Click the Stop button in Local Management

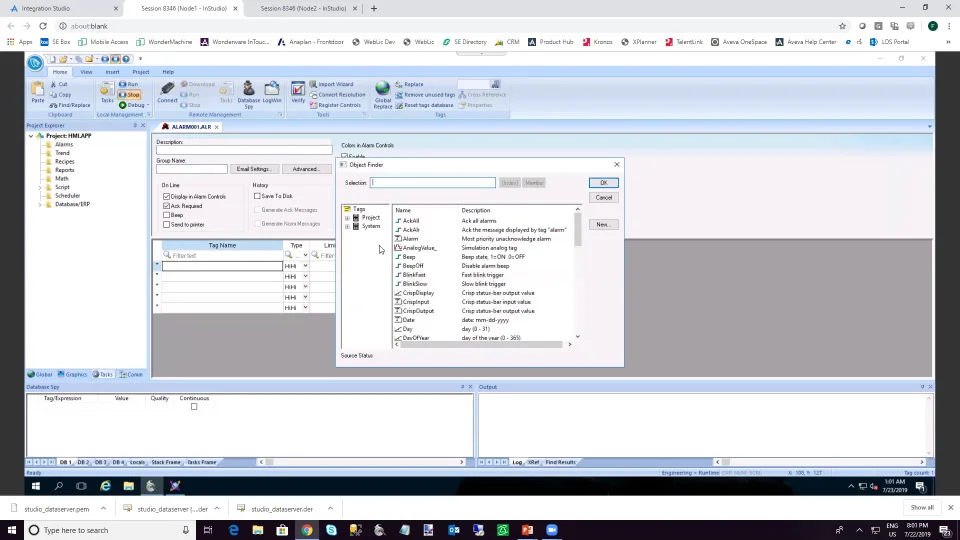130,95
